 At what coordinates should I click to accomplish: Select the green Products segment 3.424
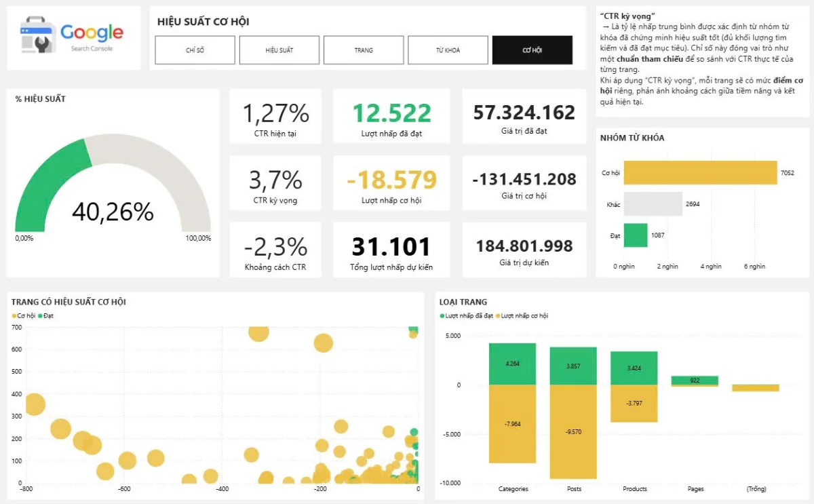(x=634, y=368)
